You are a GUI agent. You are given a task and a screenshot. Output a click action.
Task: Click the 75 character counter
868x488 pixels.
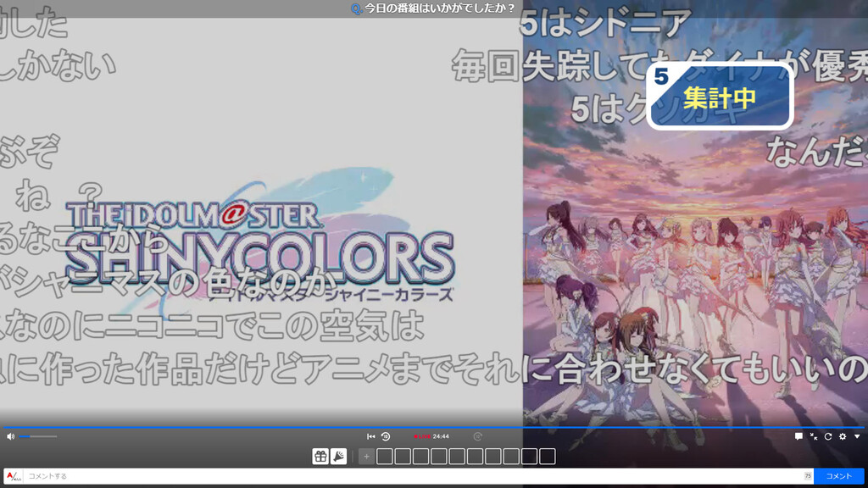(808, 476)
